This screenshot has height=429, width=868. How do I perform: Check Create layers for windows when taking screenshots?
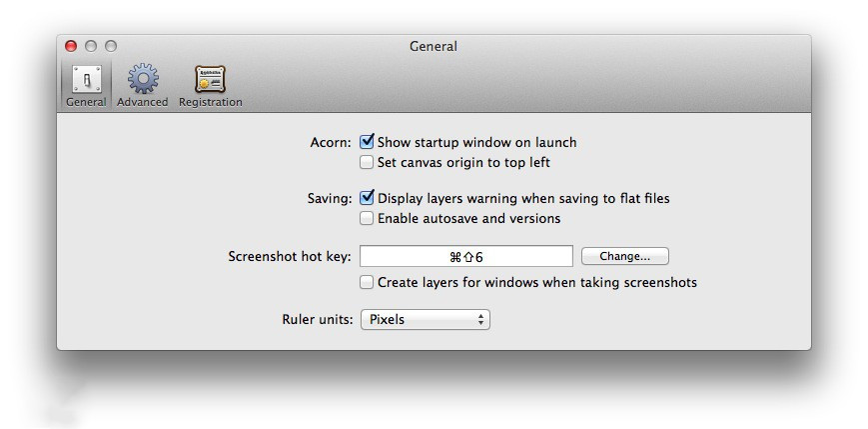[367, 282]
